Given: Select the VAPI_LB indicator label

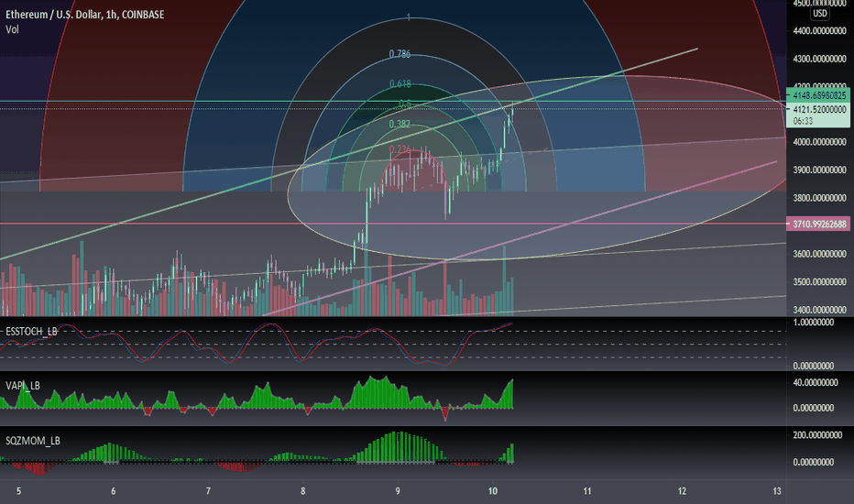Looking at the screenshot, I should (x=22, y=386).
